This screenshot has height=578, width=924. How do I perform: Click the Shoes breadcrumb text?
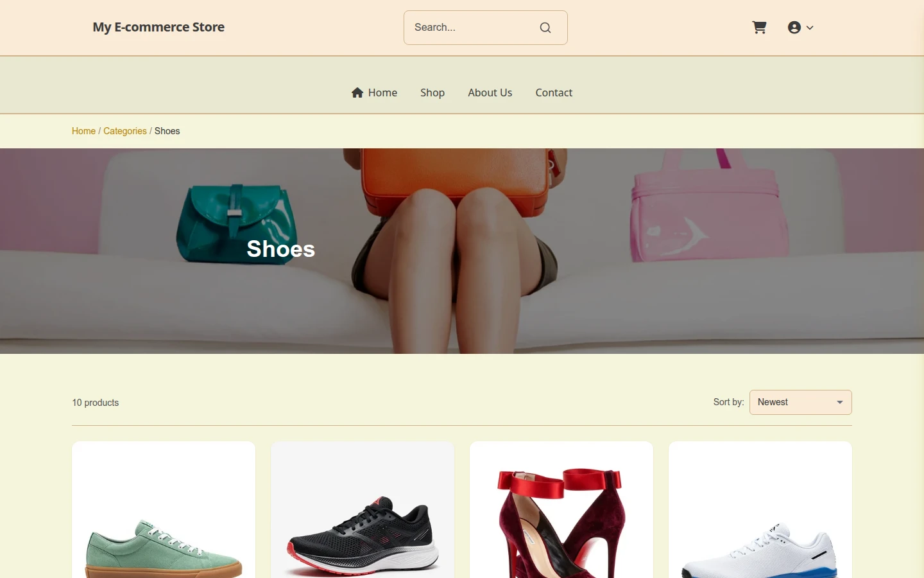tap(167, 131)
